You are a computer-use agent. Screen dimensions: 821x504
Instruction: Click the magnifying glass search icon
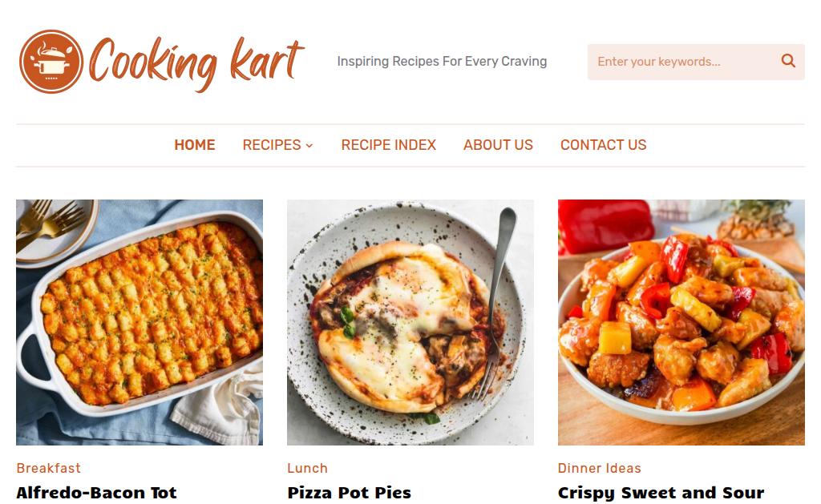[788, 61]
